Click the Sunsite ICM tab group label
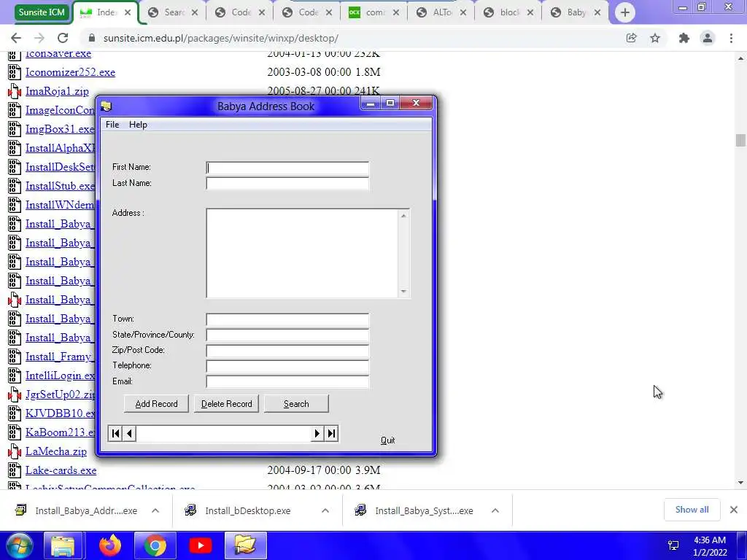Screen dimensions: 747x560 click(42, 12)
